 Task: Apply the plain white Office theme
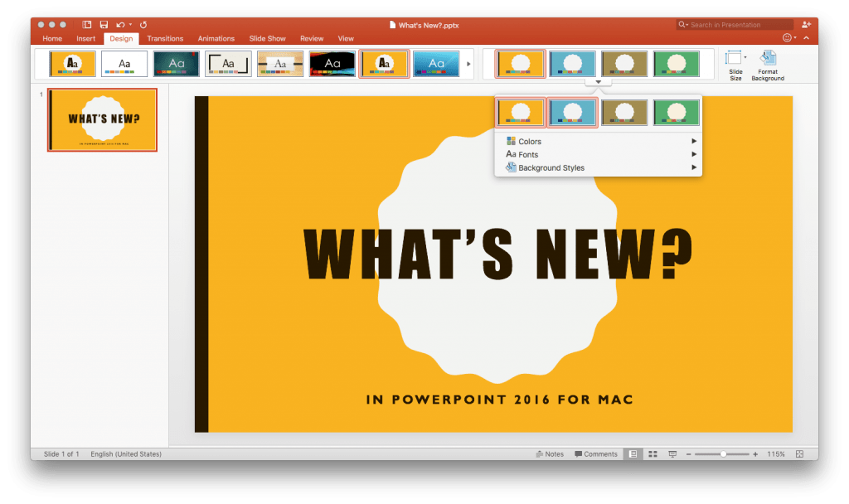tap(124, 64)
